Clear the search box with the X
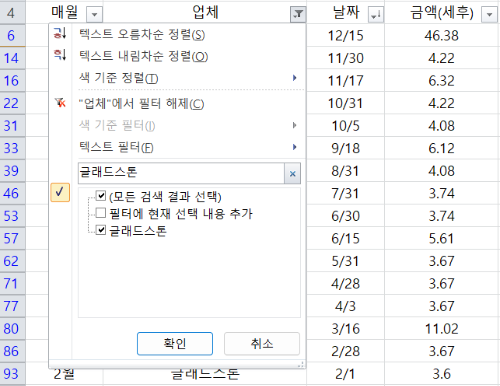This screenshot has height=386, width=500. [x=292, y=174]
